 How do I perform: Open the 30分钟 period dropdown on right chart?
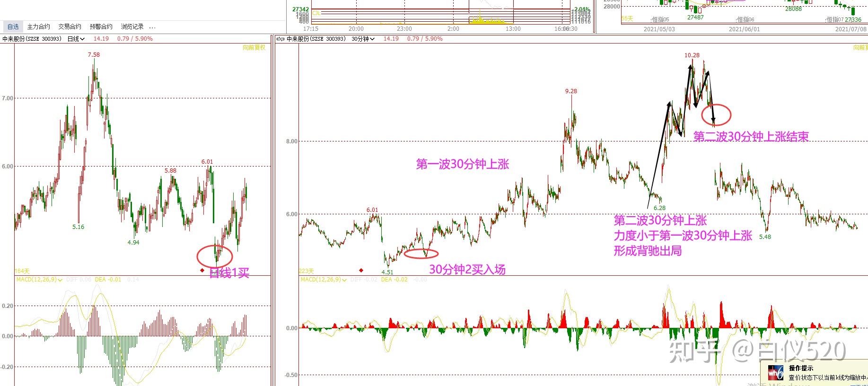pos(363,39)
